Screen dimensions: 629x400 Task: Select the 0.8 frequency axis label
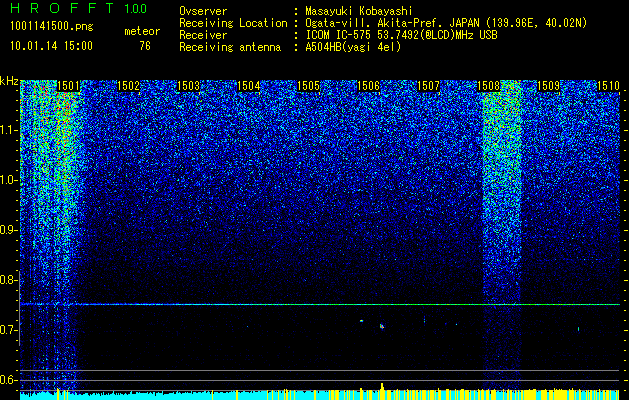coord(8,280)
